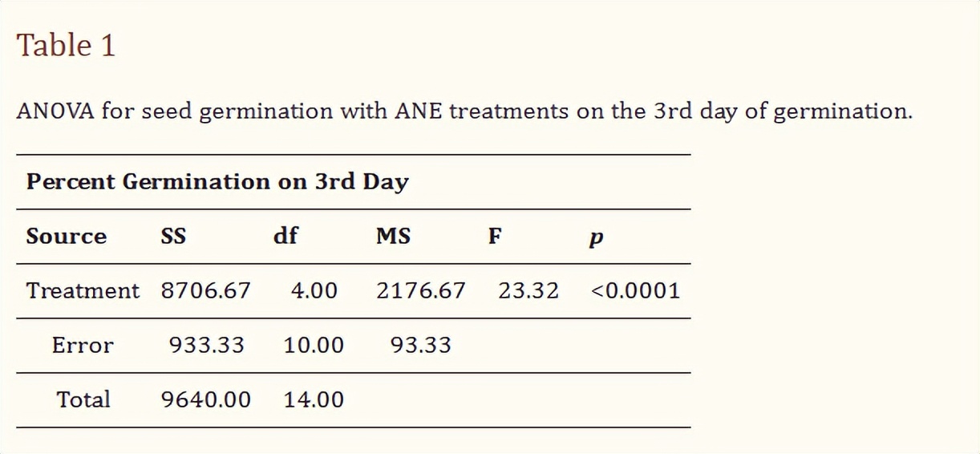Click the italic "p" column header
The height and width of the screenshot is (454, 980).
coord(596,238)
